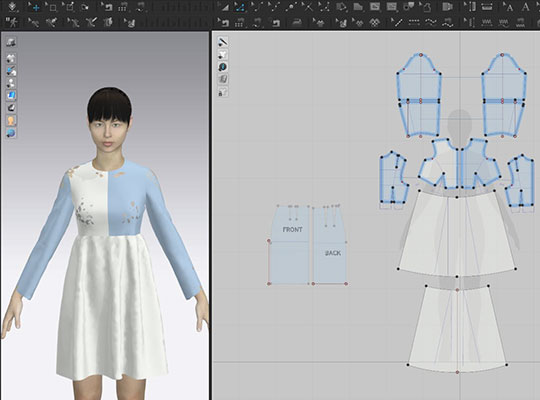This screenshot has height=400, width=540.
Task: Choose the box Select Mesh tool
Action: tap(52, 7)
